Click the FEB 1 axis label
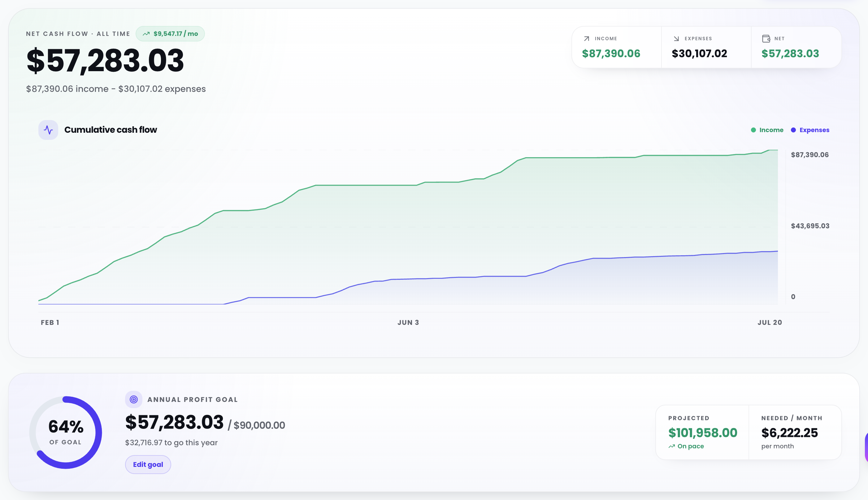Screen dimensions: 868x500 click(x=50, y=322)
